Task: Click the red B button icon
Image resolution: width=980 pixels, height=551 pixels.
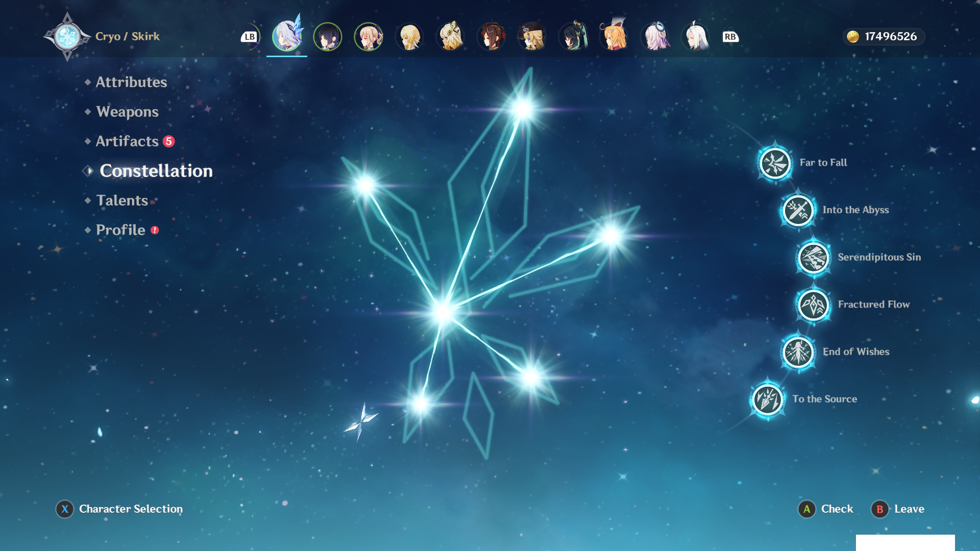Action: click(x=879, y=509)
